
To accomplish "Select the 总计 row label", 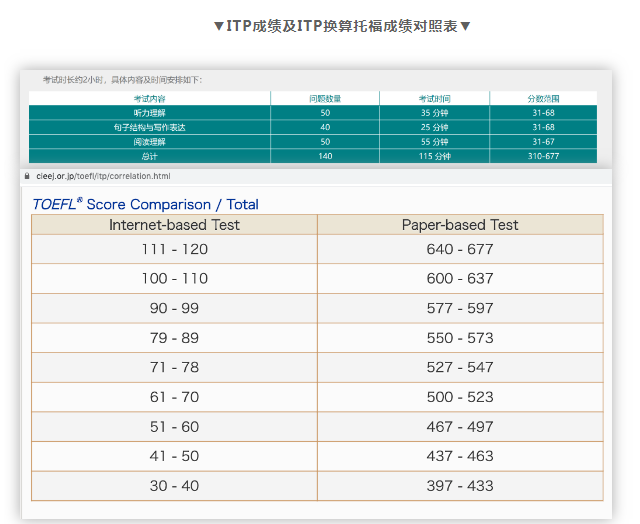I will click(149, 156).
